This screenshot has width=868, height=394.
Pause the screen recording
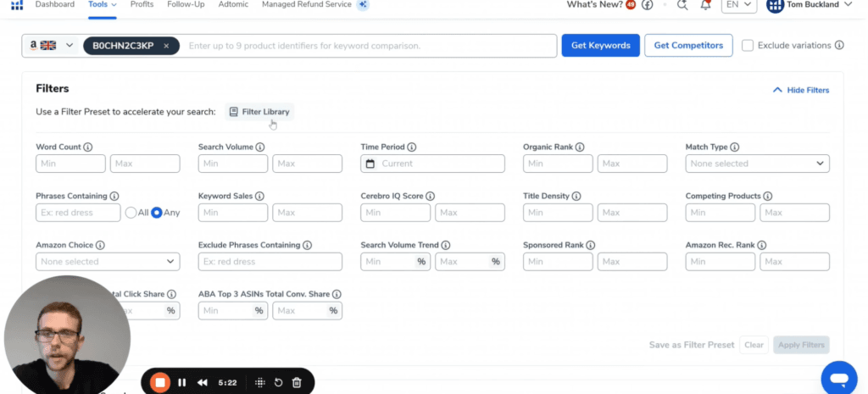pos(181,382)
